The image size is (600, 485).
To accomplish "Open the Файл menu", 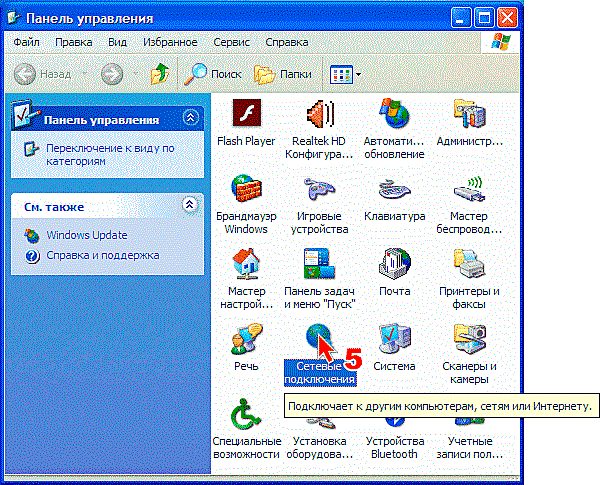I will pos(26,42).
